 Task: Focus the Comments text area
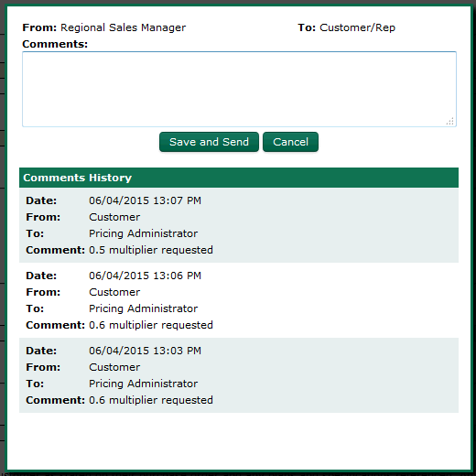pos(239,89)
